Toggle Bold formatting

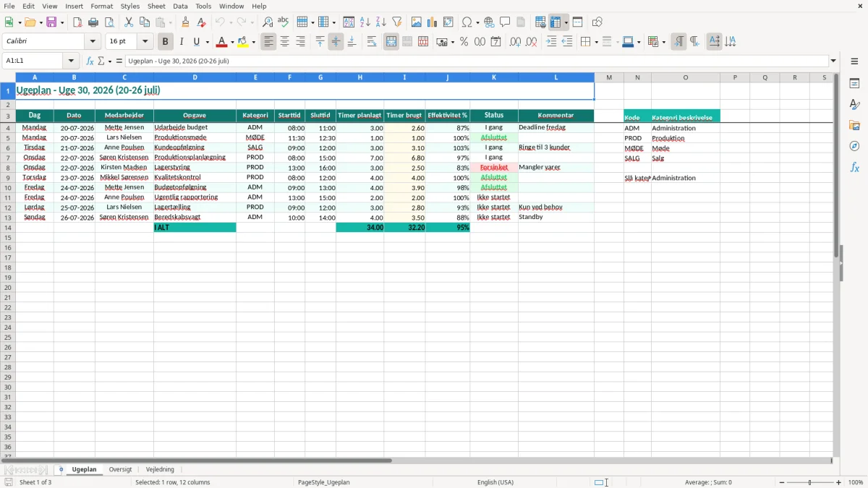(x=165, y=42)
